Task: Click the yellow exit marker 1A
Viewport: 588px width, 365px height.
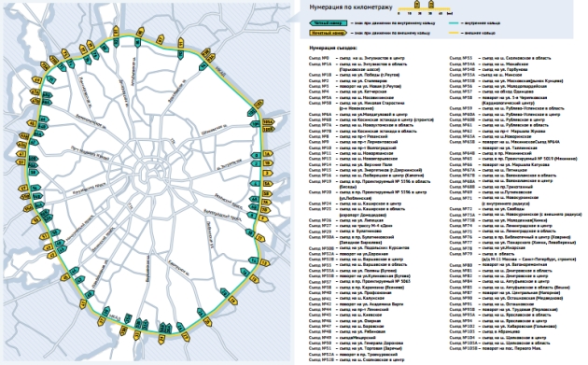Action: click(x=268, y=154)
